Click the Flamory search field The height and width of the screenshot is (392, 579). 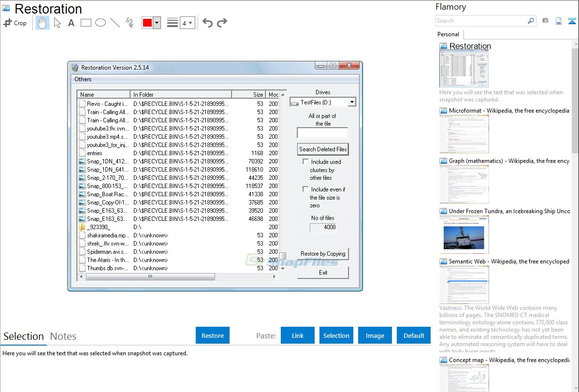click(x=481, y=21)
